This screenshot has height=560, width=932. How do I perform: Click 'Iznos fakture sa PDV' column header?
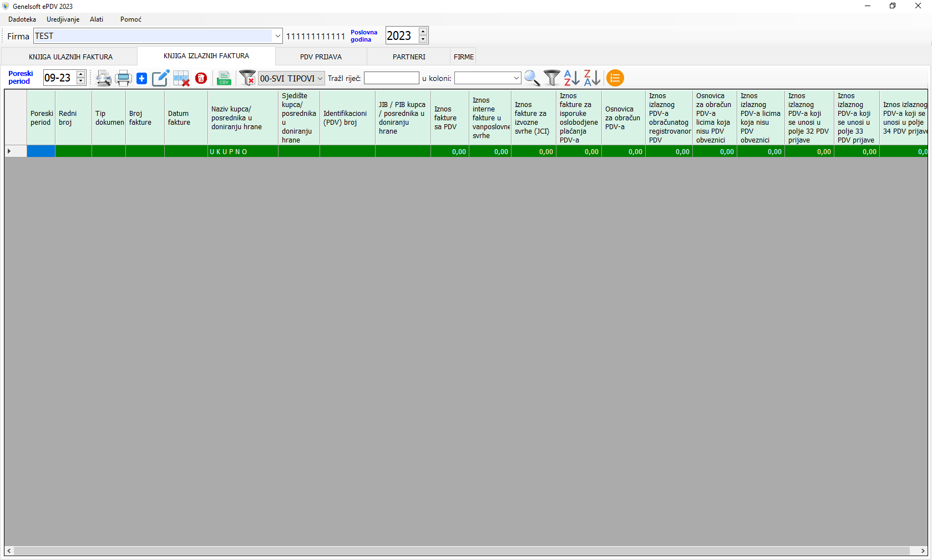click(x=450, y=118)
